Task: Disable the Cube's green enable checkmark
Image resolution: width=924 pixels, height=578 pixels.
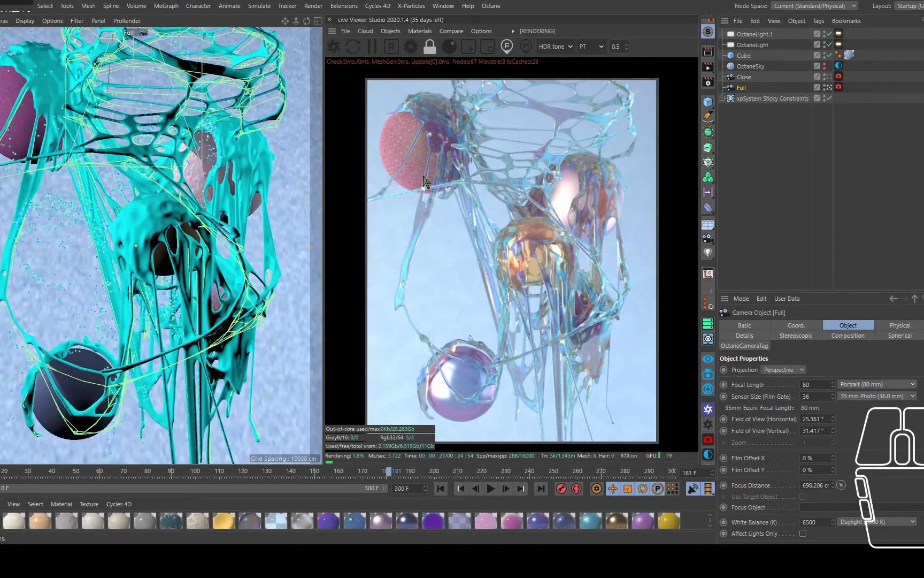Action: pyautogui.click(x=830, y=55)
